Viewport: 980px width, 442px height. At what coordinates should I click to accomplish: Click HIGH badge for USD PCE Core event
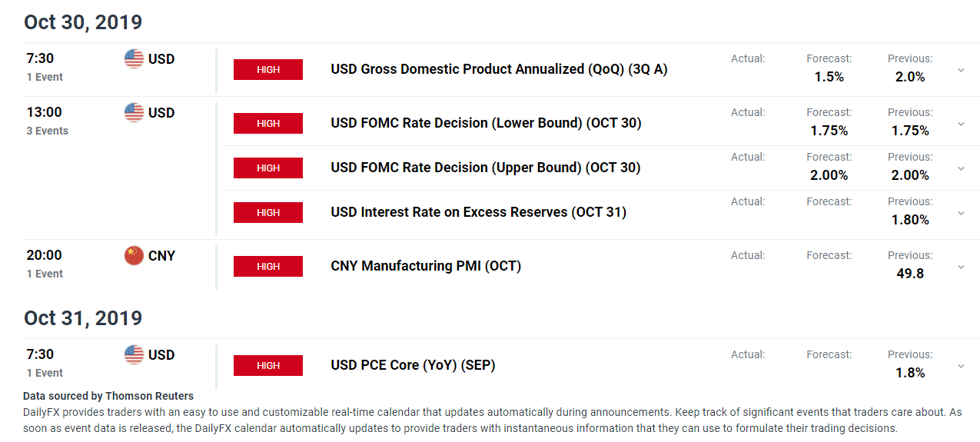pyautogui.click(x=268, y=365)
